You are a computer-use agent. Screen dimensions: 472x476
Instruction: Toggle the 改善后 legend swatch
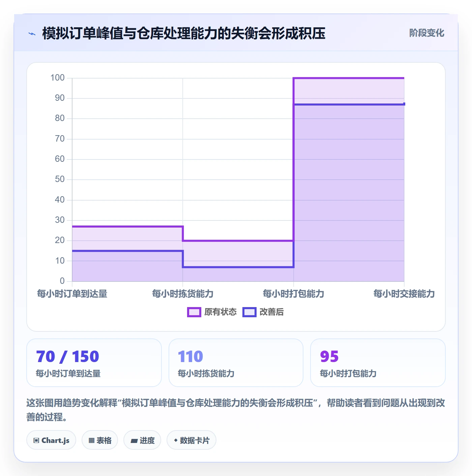249,312
